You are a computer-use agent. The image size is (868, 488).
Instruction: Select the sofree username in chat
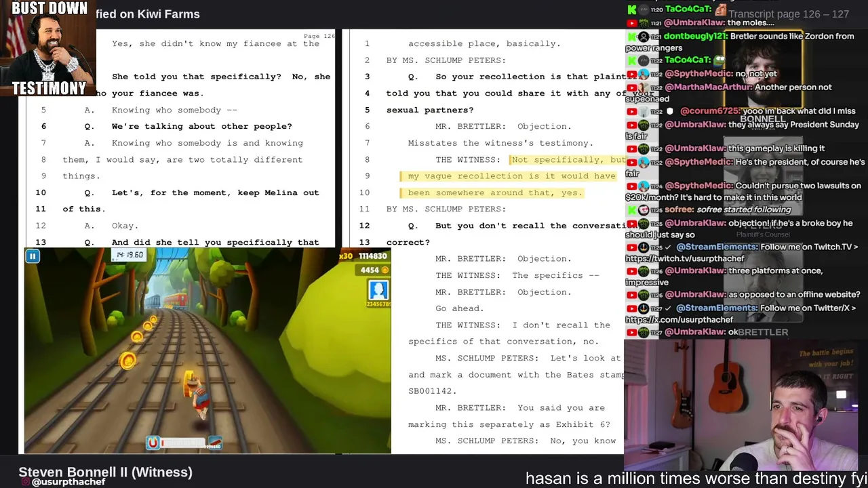680,209
